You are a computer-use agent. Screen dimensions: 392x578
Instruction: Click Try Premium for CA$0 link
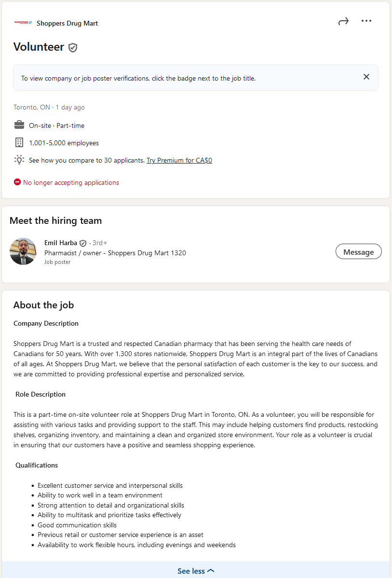click(179, 160)
